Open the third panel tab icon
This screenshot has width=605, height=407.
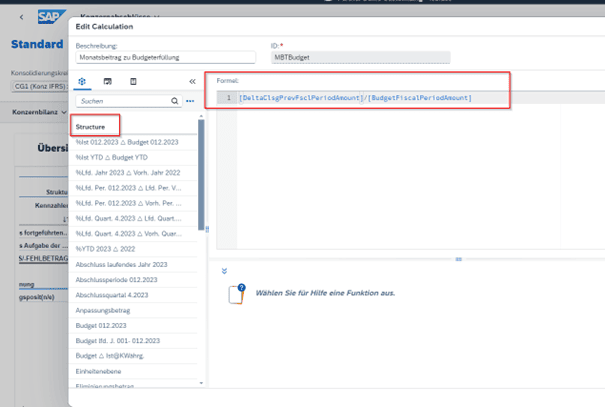tap(134, 80)
